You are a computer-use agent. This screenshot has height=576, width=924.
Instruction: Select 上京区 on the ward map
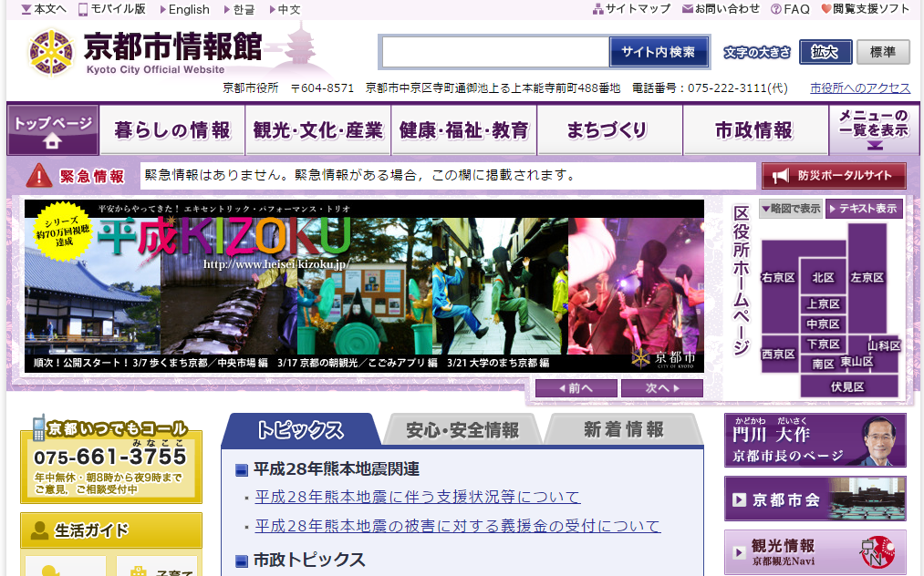click(x=824, y=303)
